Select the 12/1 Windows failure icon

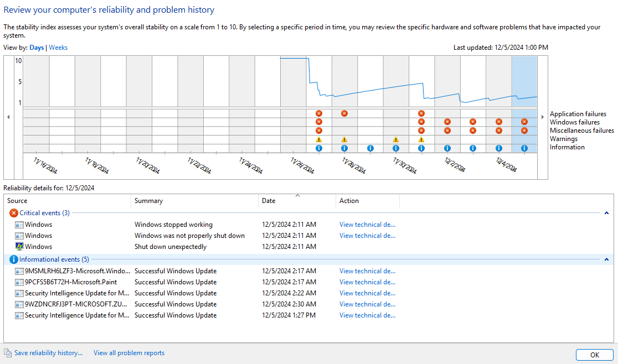421,122
